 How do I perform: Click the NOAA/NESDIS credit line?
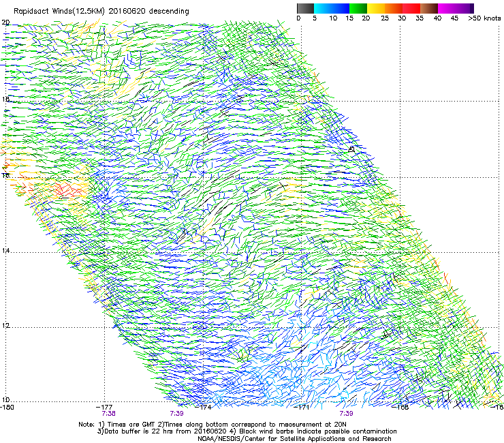pos(294,439)
